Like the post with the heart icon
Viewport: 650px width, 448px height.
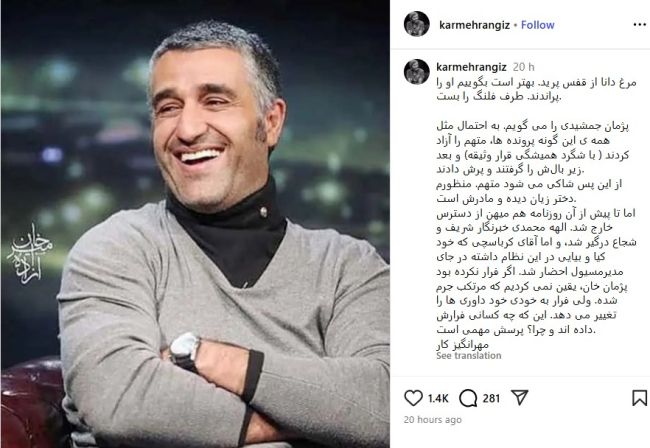tap(413, 398)
